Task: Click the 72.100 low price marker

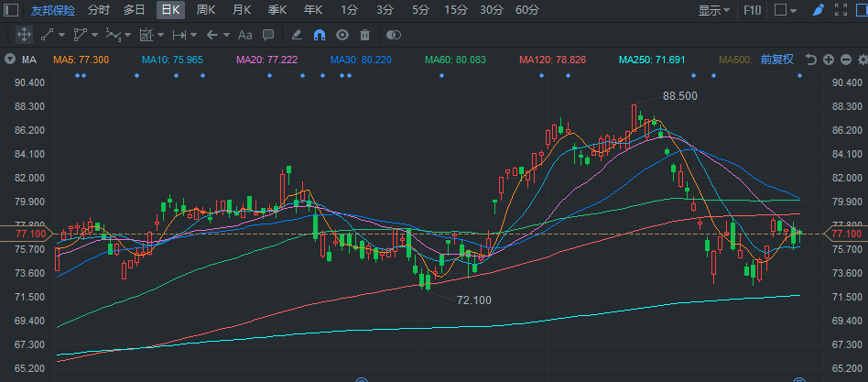Action: coord(474,300)
